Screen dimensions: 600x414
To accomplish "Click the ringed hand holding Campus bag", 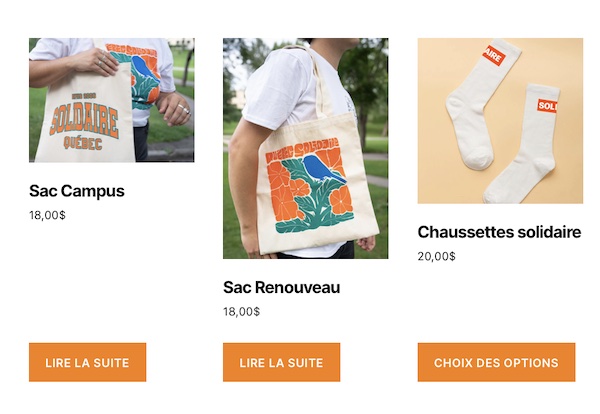I will (x=98, y=61).
